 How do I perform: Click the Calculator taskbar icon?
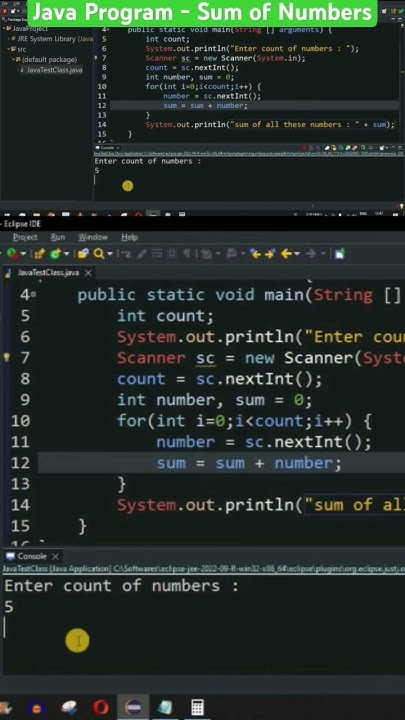[197, 707]
